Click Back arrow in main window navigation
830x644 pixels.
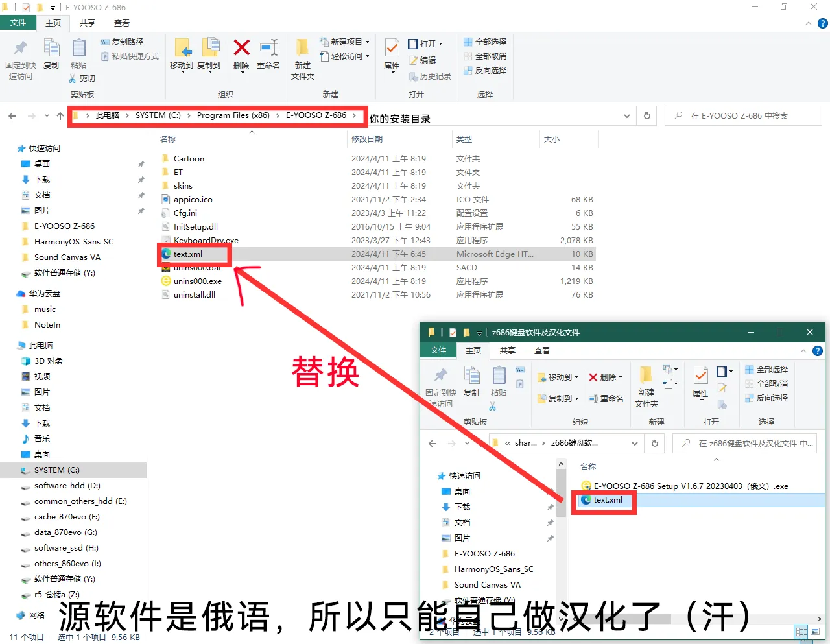click(x=12, y=116)
